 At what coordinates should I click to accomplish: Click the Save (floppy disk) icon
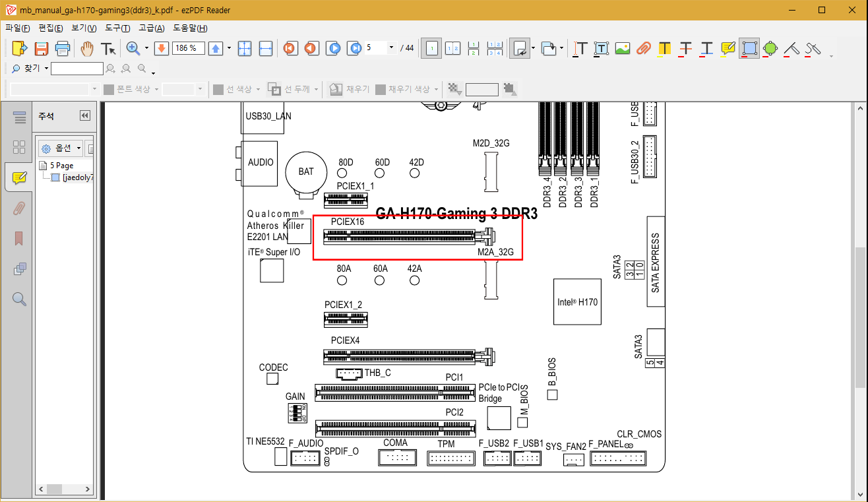coord(42,48)
